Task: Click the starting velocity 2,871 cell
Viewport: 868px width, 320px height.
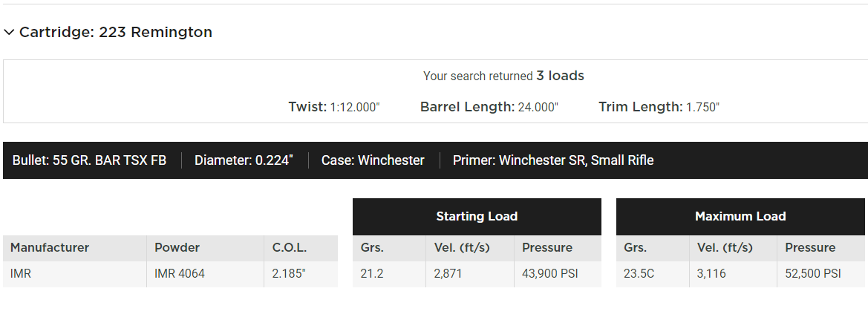Action: click(x=448, y=273)
